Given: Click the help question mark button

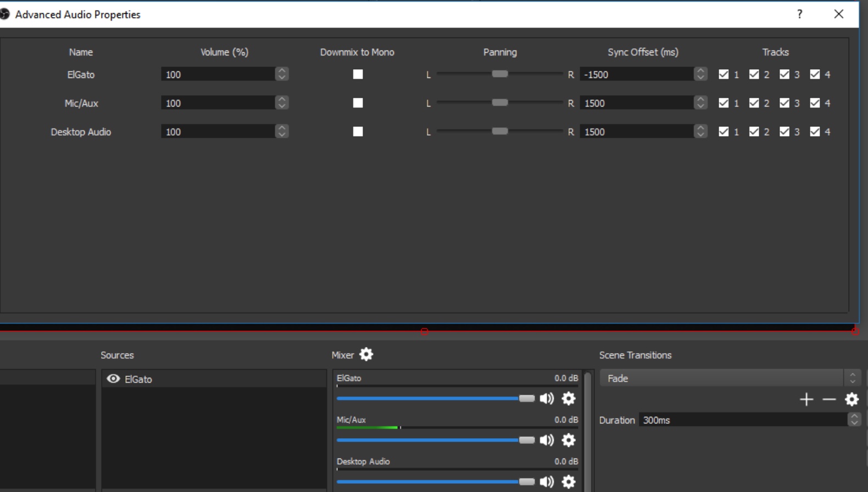Looking at the screenshot, I should tap(799, 14).
